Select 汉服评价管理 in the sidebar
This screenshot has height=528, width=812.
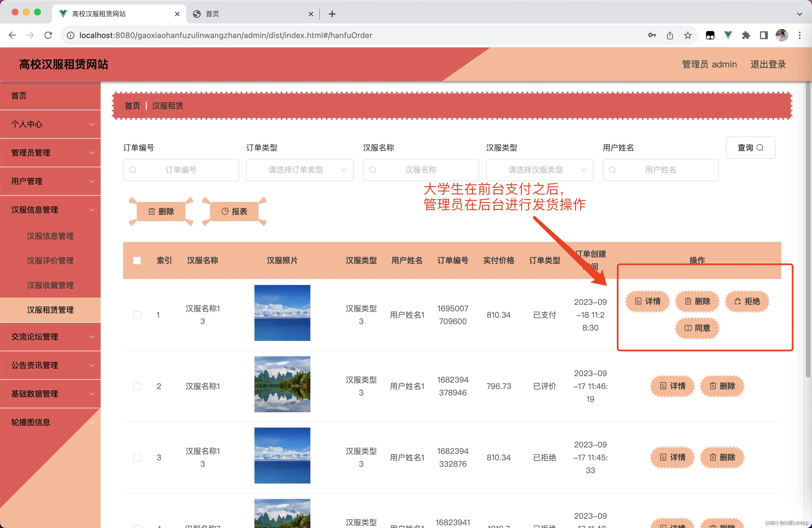pyautogui.click(x=50, y=260)
